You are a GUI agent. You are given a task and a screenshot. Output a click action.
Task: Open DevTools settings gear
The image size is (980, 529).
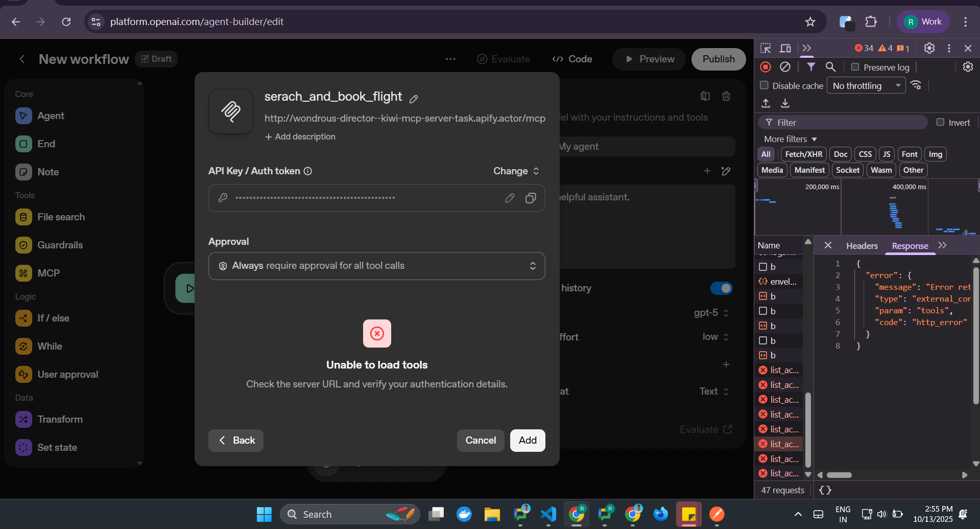pos(929,48)
